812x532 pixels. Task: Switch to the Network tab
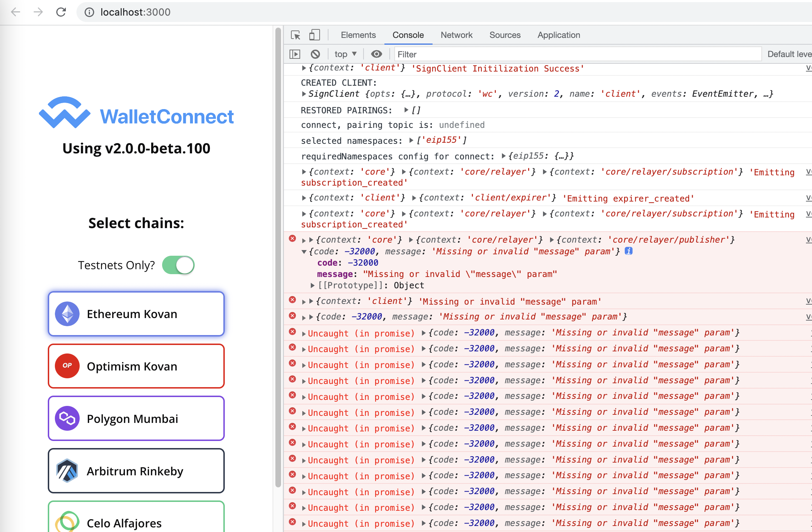point(456,35)
